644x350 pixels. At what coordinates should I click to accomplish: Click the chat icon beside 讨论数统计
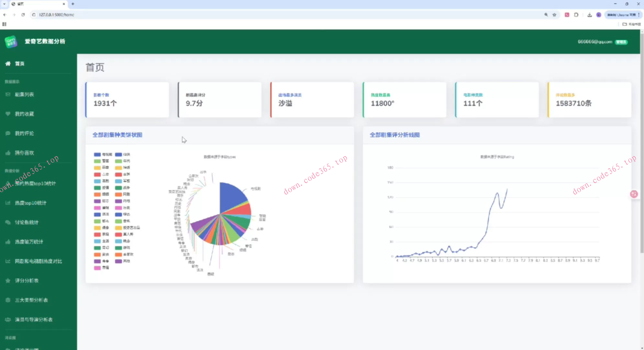click(8, 222)
